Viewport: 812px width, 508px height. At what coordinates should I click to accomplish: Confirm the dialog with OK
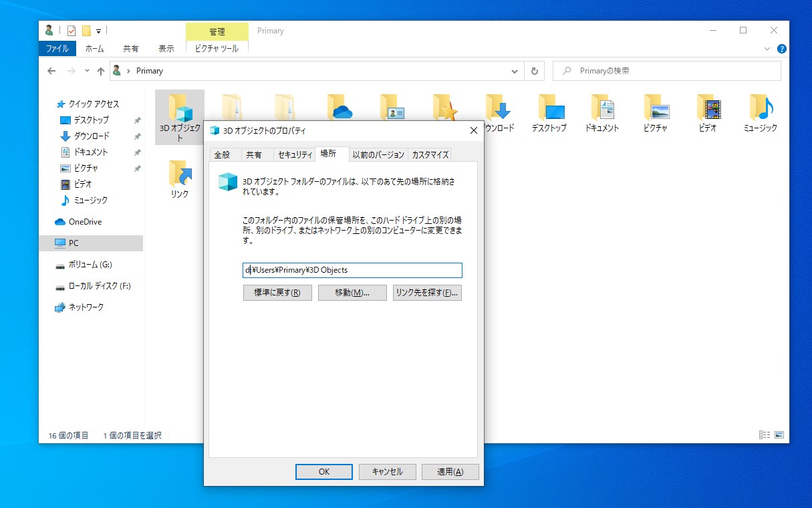coord(324,471)
